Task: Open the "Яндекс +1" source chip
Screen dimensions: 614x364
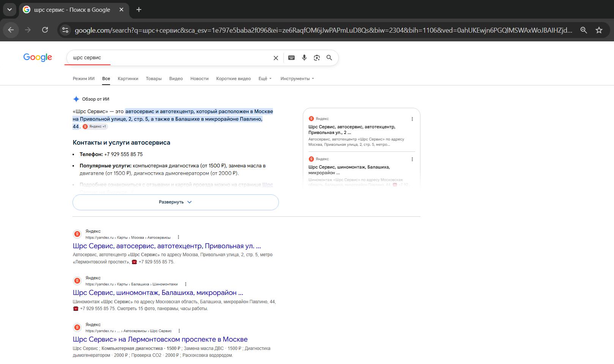Action: [x=95, y=126]
